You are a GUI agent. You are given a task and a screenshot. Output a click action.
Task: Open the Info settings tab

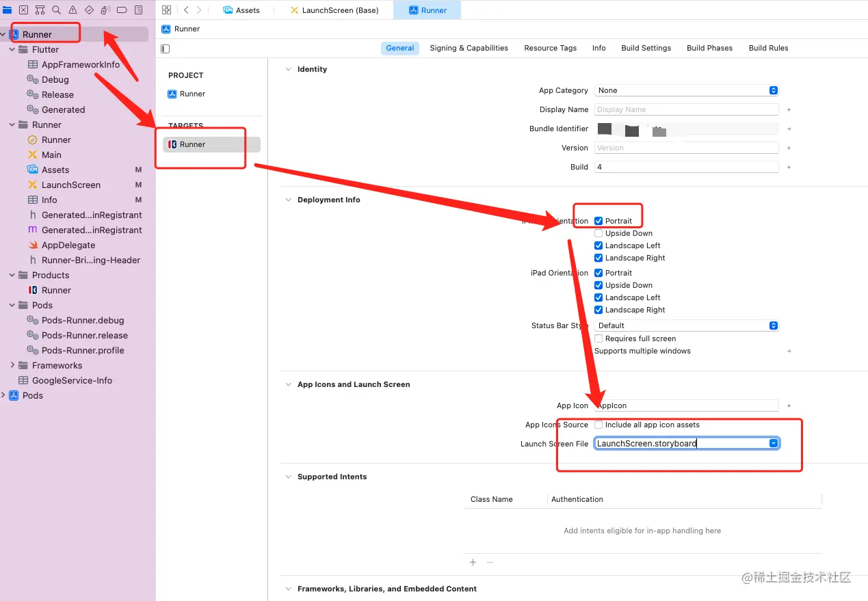coord(599,48)
